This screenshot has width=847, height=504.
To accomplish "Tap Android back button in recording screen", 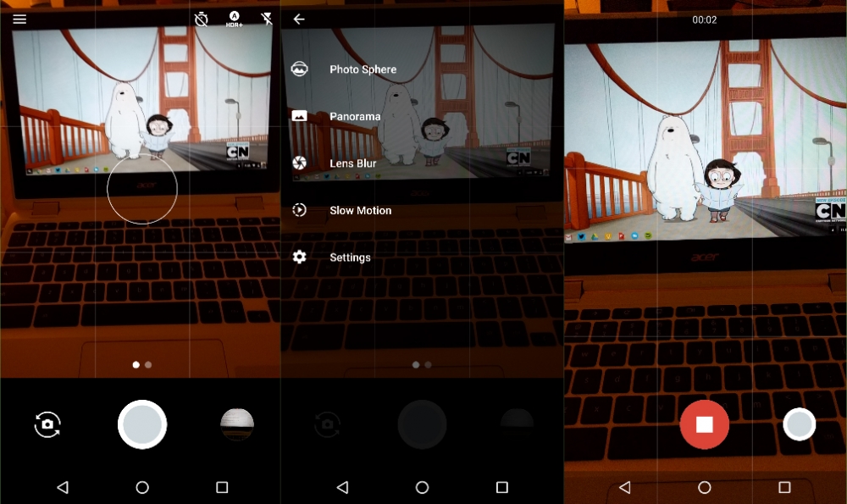I will pos(625,487).
